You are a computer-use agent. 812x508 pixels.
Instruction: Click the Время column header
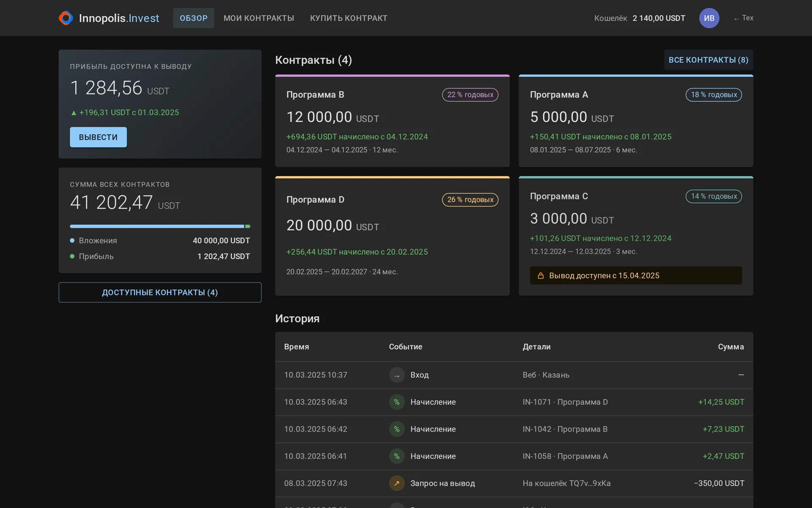point(296,347)
